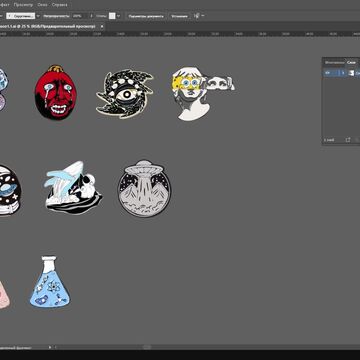Screen dimensions: 360x360
Task: Expand the brush stroke profile dropdown
Action: (38, 16)
